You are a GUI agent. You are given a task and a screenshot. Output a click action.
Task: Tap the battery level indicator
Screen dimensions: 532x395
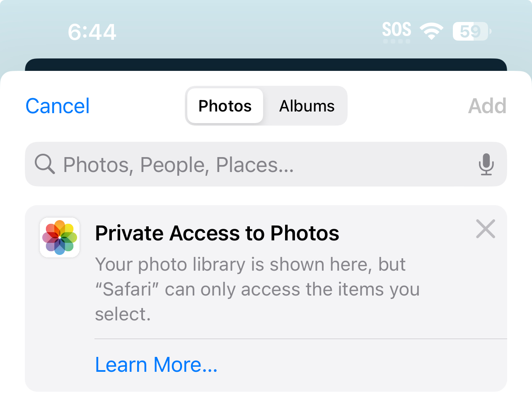pyautogui.click(x=472, y=31)
